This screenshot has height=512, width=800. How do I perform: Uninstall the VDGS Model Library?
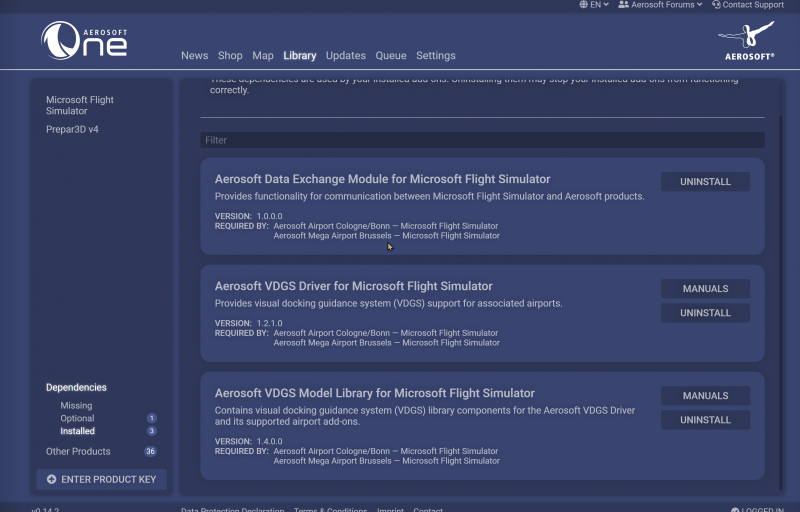705,420
